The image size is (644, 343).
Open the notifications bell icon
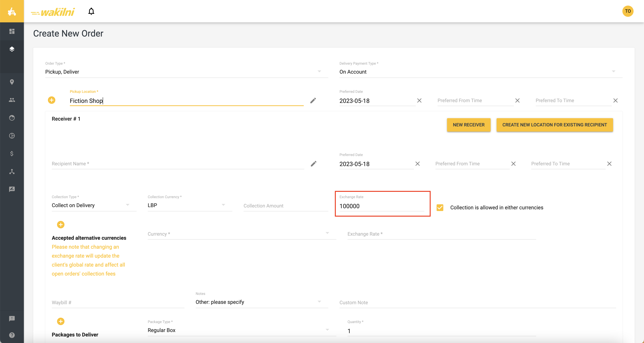pos(91,11)
